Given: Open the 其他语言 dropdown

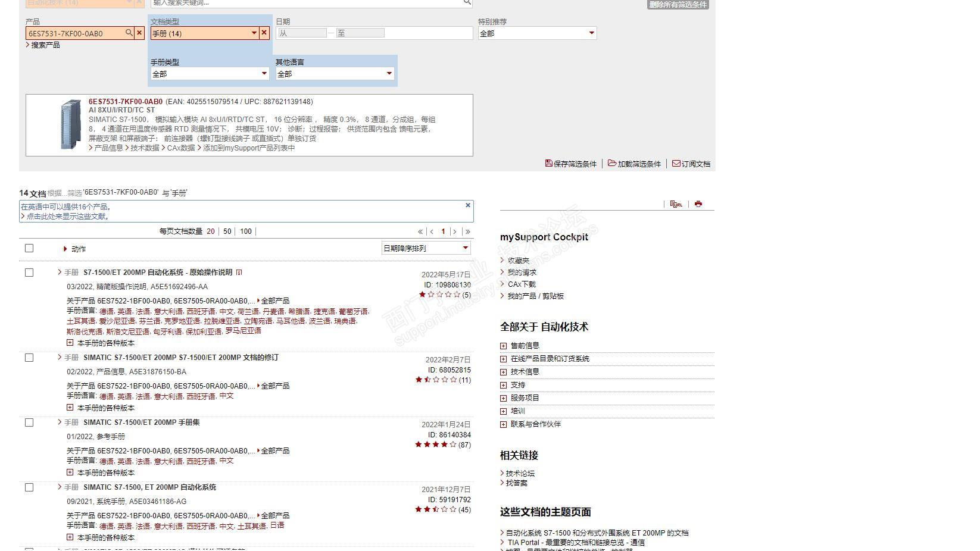Looking at the screenshot, I should (x=335, y=74).
